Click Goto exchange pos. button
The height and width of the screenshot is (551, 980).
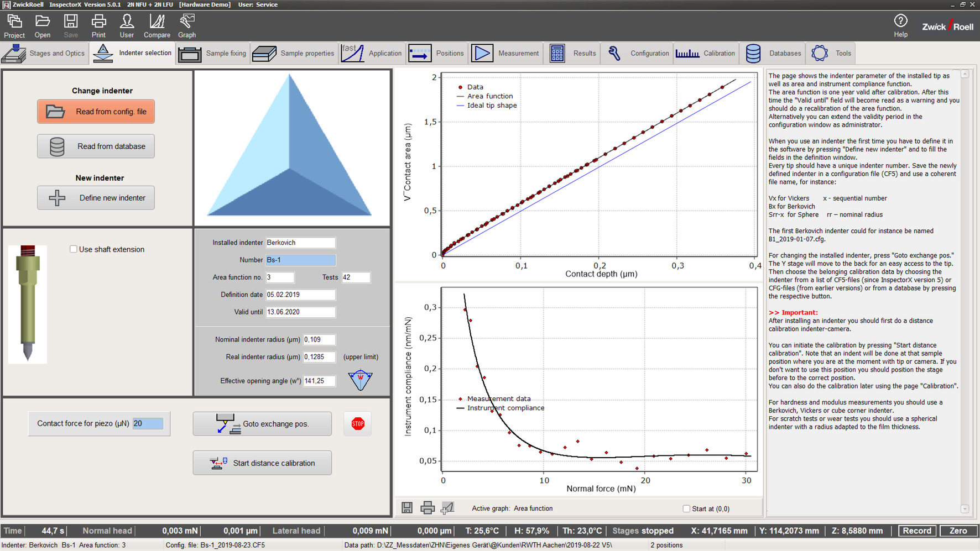[x=262, y=424]
